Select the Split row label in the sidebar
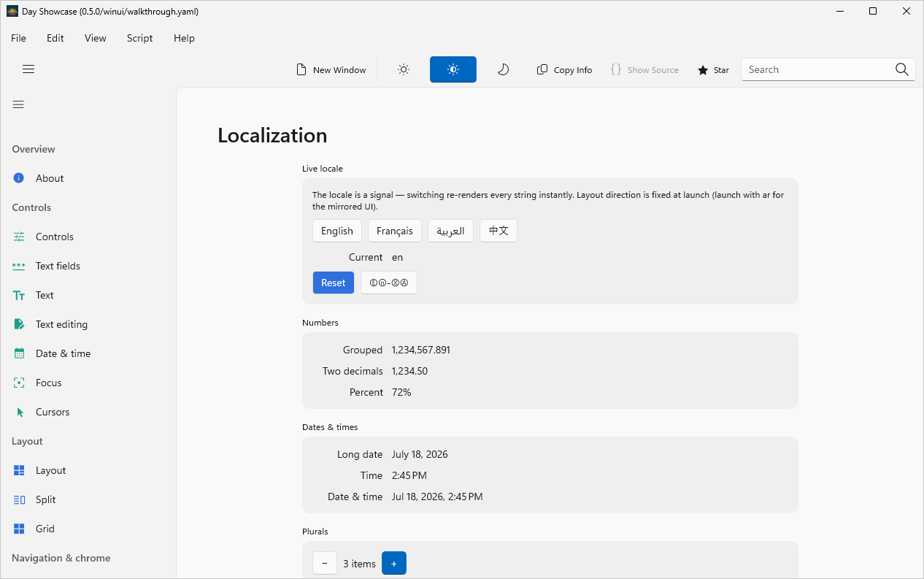Image resolution: width=924 pixels, height=579 pixels. [46, 499]
